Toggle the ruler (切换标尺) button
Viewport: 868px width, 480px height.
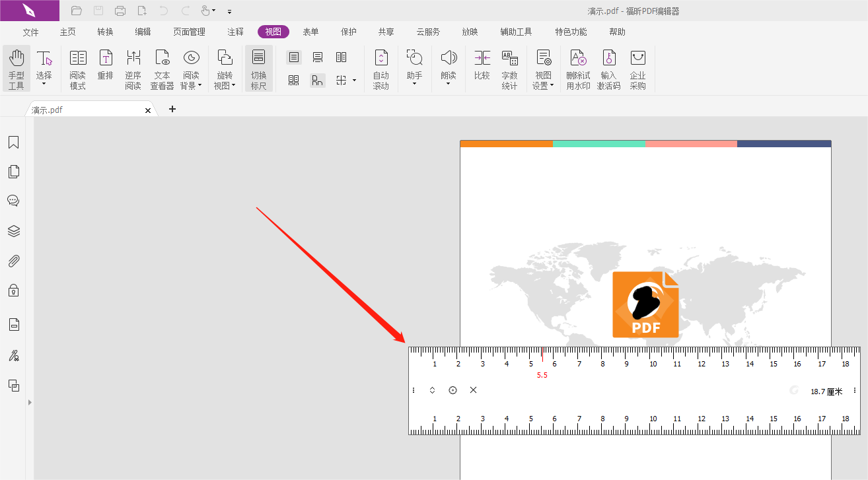[x=259, y=69]
